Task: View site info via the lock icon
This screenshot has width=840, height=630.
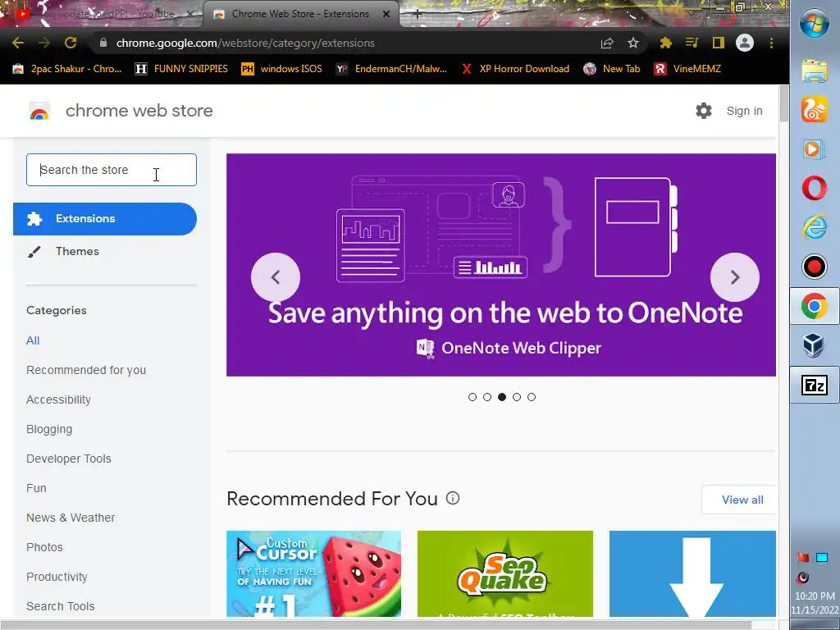Action: coord(103,43)
